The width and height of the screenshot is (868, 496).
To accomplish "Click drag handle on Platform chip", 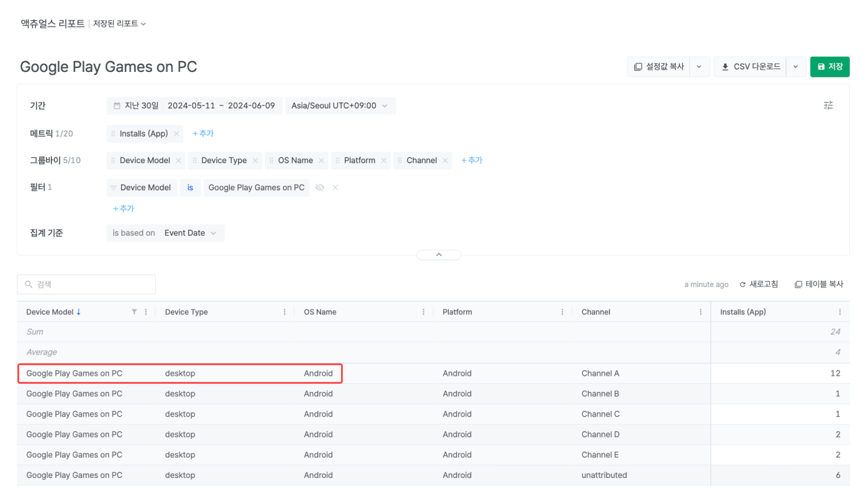I will 337,160.
